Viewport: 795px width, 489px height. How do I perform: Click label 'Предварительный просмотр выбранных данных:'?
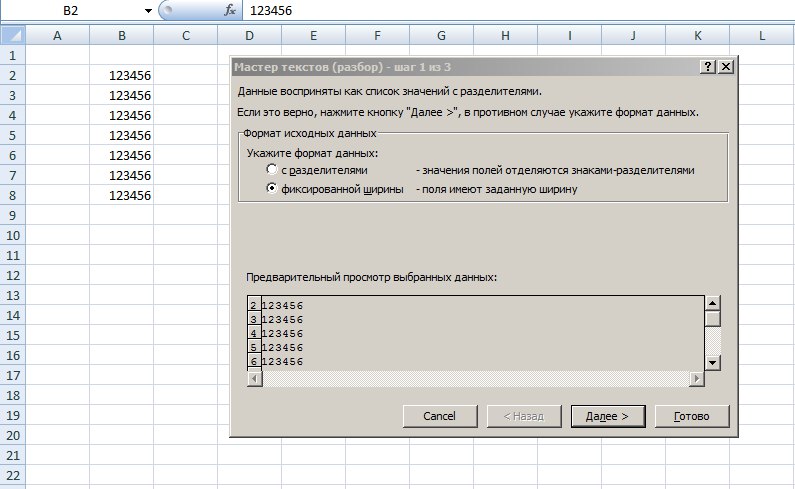(x=371, y=277)
